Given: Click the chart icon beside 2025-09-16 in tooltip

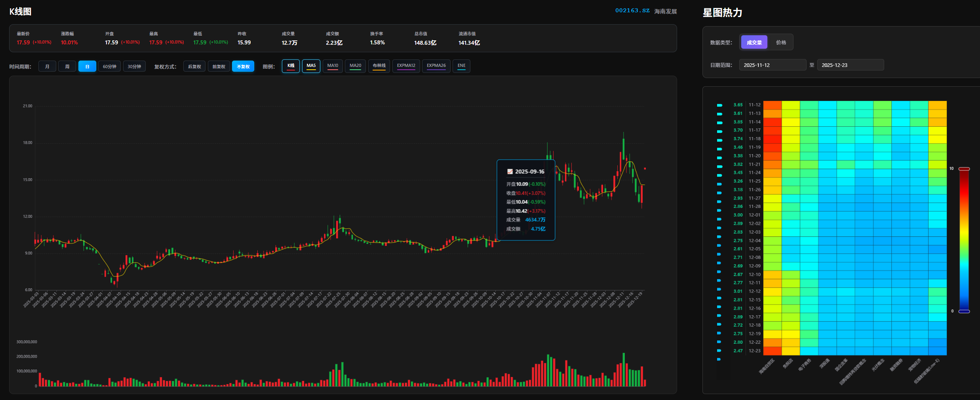Looking at the screenshot, I should click(x=510, y=171).
